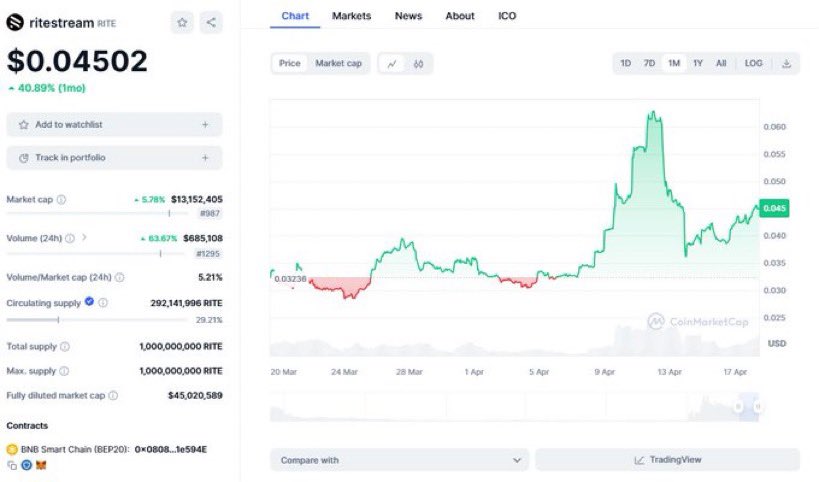Image resolution: width=819 pixels, height=482 pixels.
Task: Open the Compare with dropdown
Action: pos(400,460)
